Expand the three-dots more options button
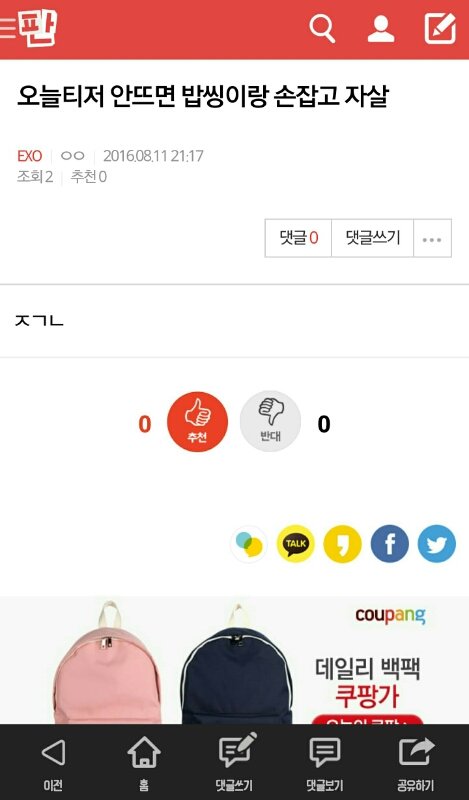 (432, 238)
